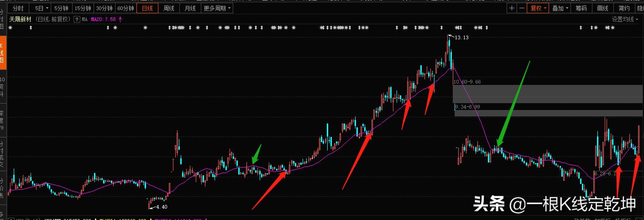The width and height of the screenshot is (644, 220).
Task: Click the zoom out minus icon
Action: tap(521, 8)
